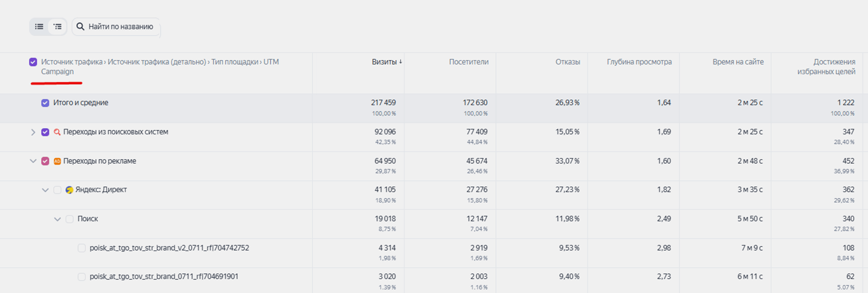Expand Переходы из поисковых систем row
The height and width of the screenshot is (293, 868).
coord(33,132)
